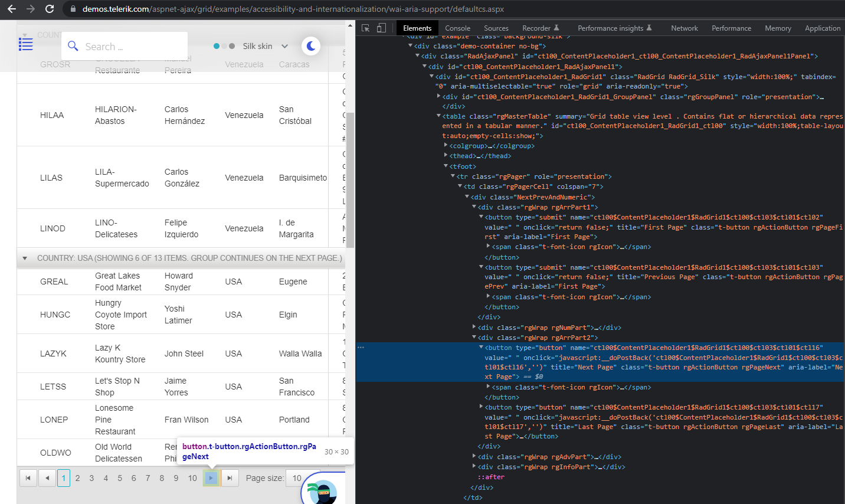Open the Silk skin dropdown
845x504 pixels.
coord(265,46)
